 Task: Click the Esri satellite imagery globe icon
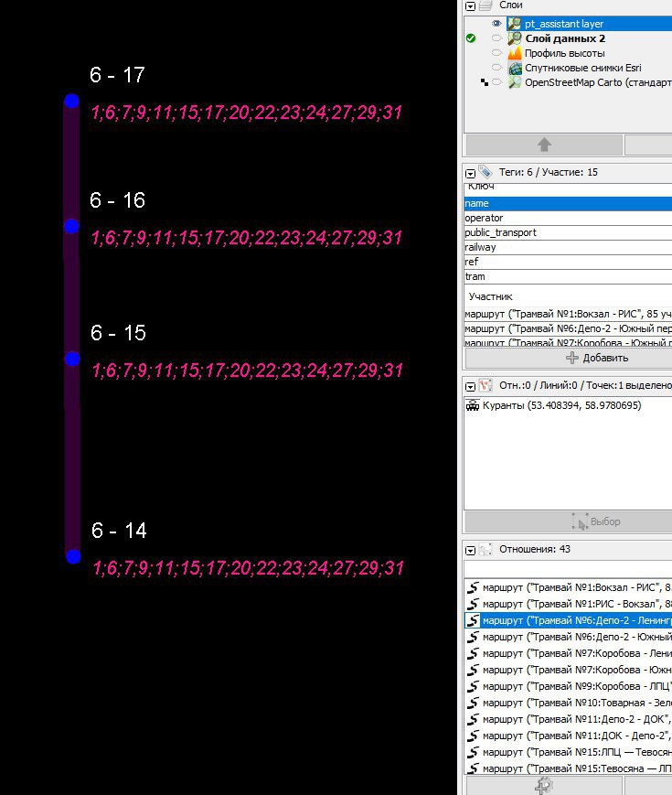point(515,68)
